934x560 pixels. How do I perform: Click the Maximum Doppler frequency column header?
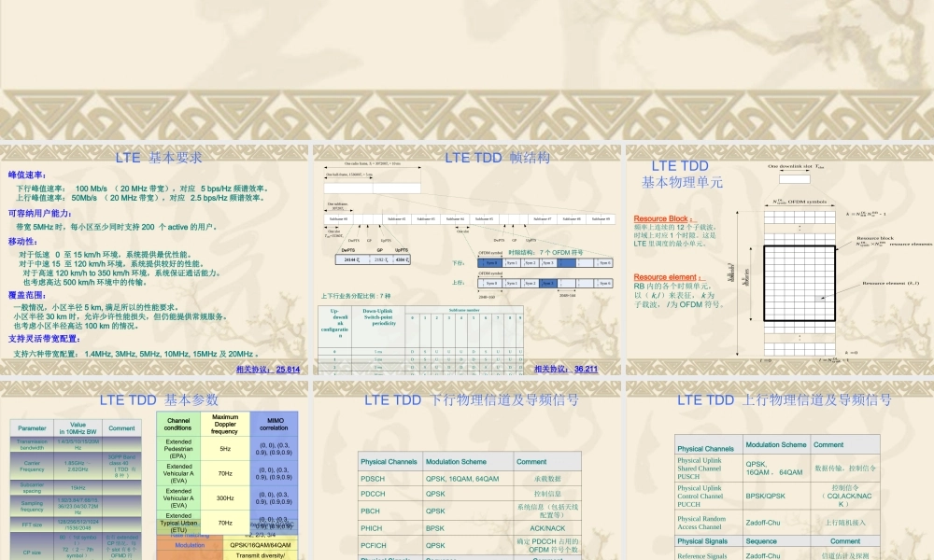click(225, 425)
